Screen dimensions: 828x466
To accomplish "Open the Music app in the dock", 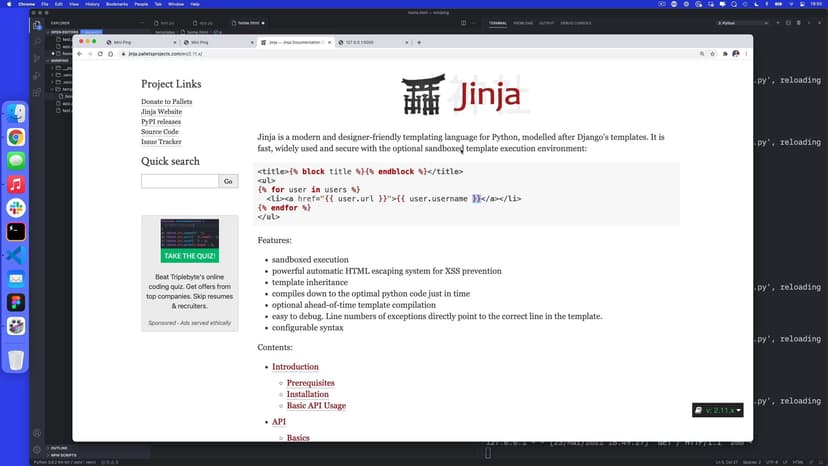I will tap(16, 184).
